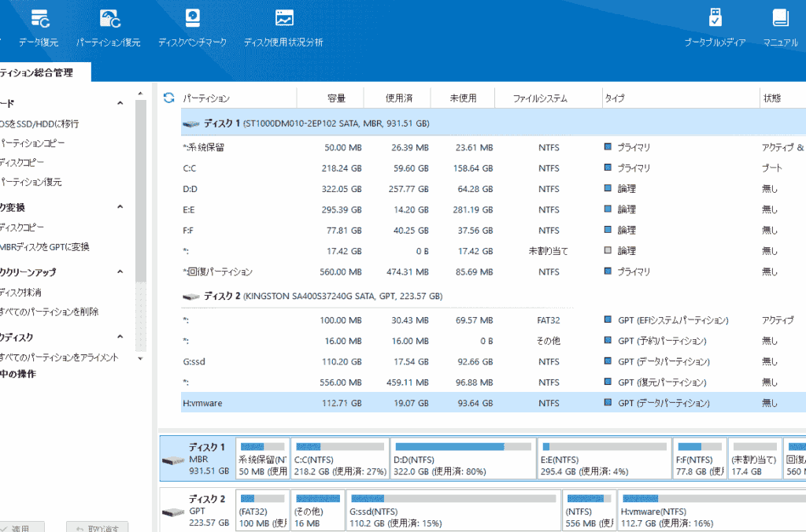The height and width of the screenshot is (532, 806).
Task: Collapse the section above MBRディスクをGPTに変換
Action: [x=120, y=208]
